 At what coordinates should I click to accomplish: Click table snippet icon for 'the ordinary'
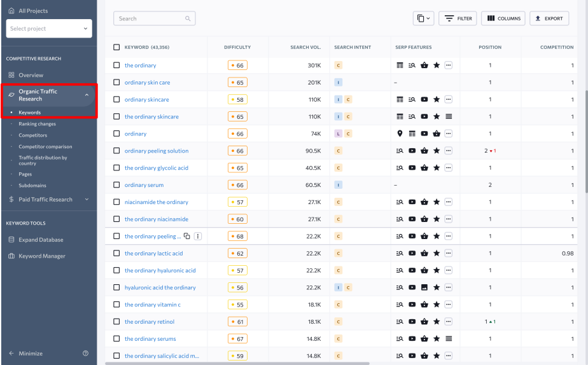click(x=400, y=65)
